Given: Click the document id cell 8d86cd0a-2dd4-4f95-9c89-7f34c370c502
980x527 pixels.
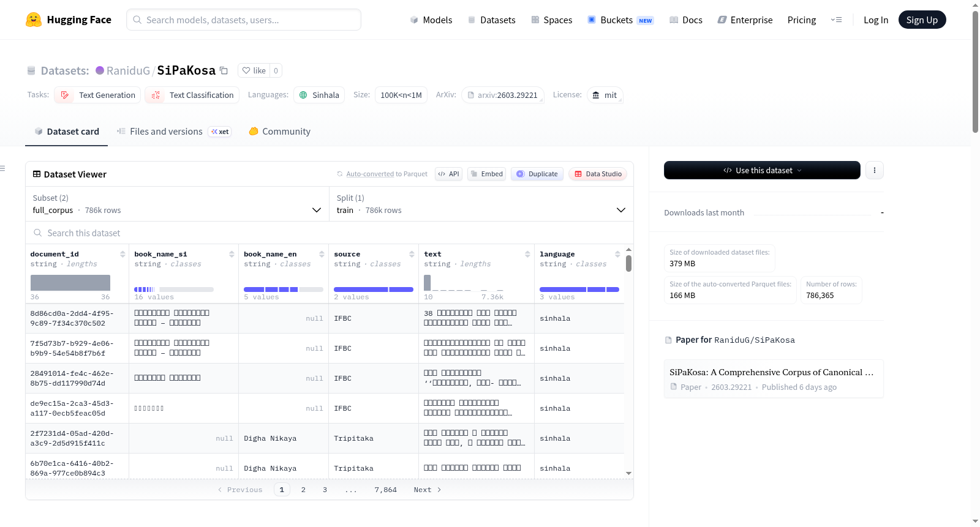Looking at the screenshot, I should pyautogui.click(x=77, y=318).
